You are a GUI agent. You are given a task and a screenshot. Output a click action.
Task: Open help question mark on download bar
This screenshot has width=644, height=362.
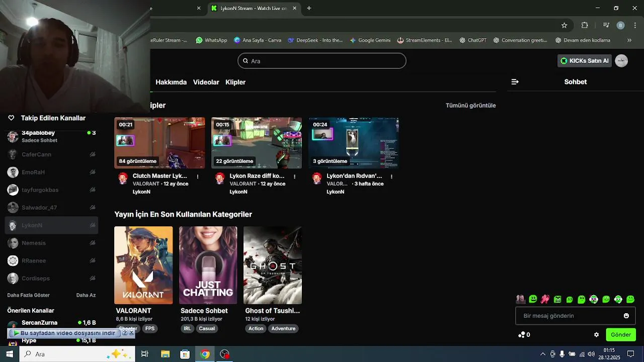click(x=125, y=333)
